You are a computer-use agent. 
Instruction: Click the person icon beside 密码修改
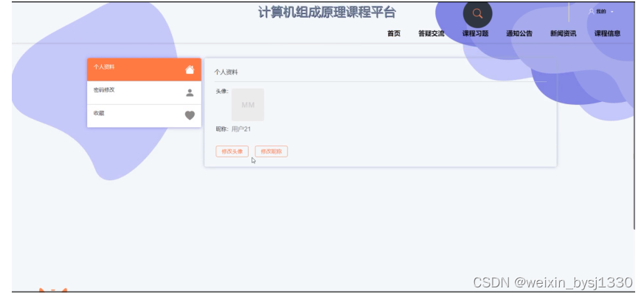190,93
